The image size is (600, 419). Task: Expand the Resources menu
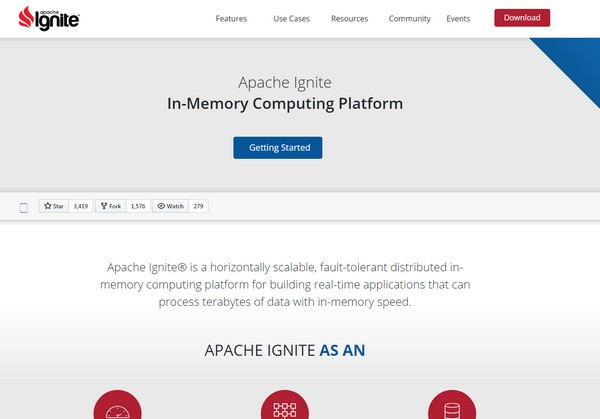349,18
